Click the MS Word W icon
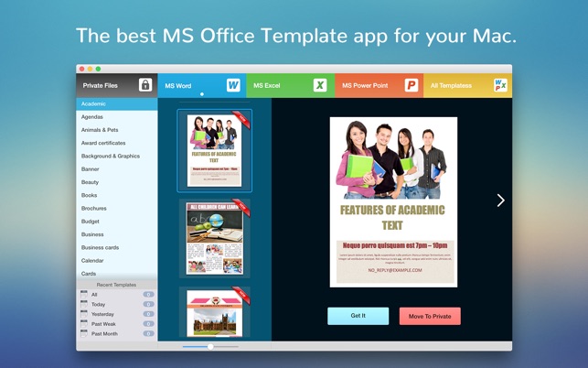Screen dimensions: 588x368 [233, 85]
